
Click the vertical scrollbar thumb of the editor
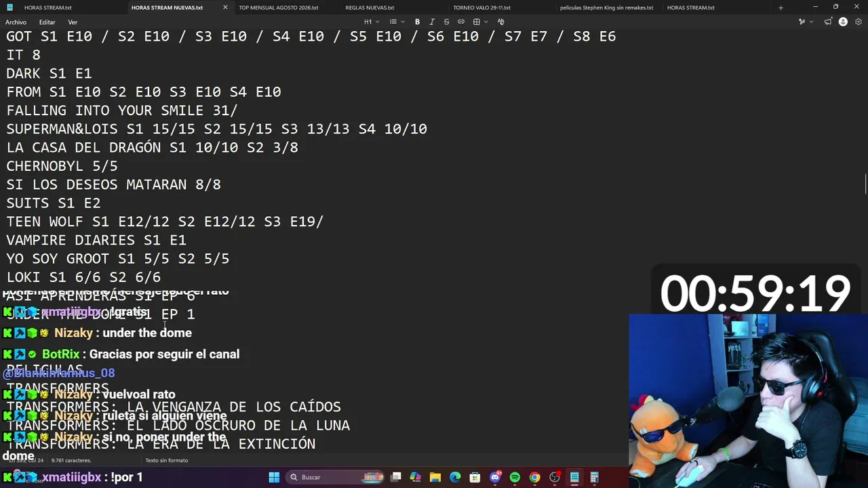pos(865,183)
